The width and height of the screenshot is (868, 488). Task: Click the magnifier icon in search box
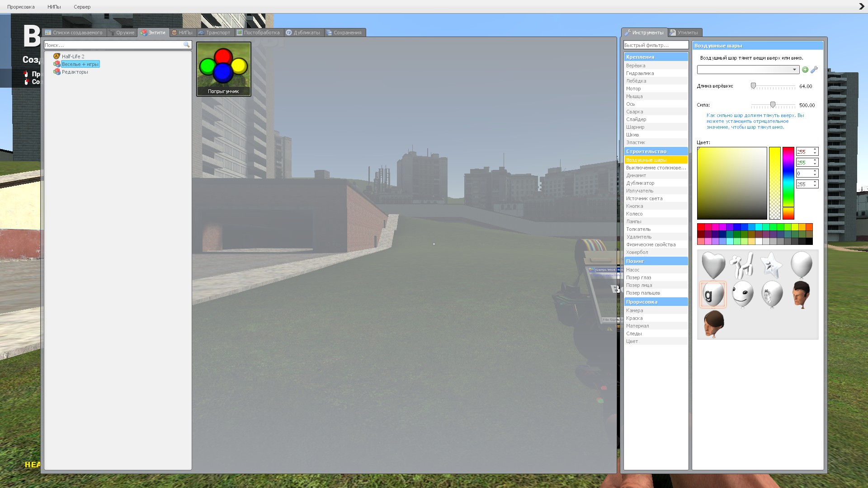[186, 45]
